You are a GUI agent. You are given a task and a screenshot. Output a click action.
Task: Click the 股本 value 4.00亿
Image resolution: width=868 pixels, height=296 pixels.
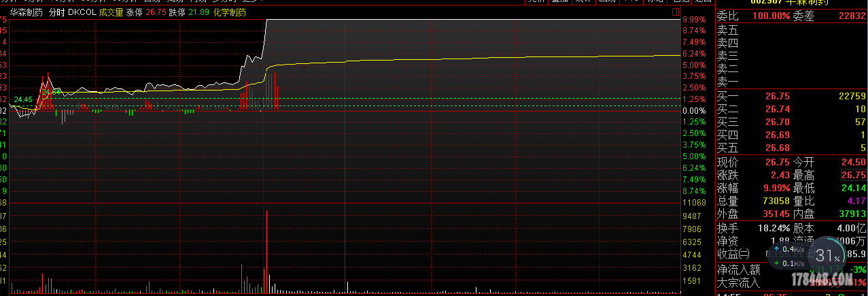pos(850,228)
